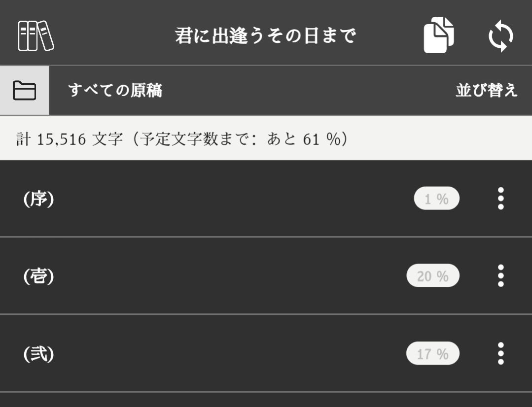Click the copy documents icon
This screenshot has width=532, height=407.
[439, 35]
